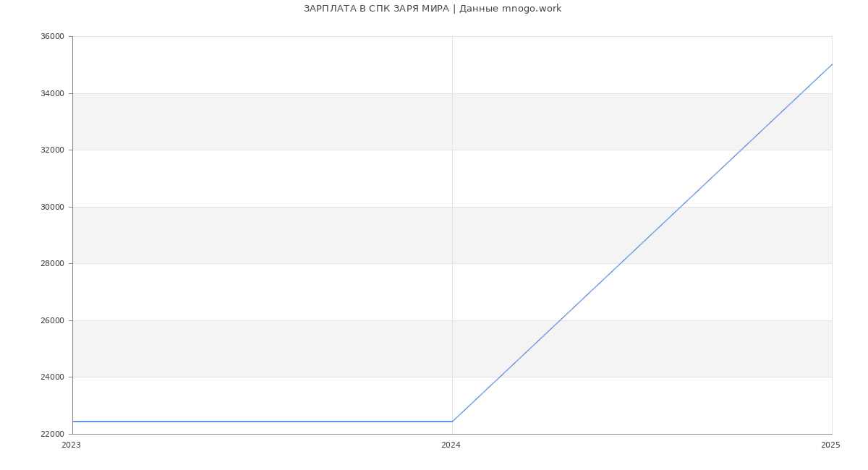Click the 34000 y-axis label
This screenshot has width=868, height=470.
(53, 93)
